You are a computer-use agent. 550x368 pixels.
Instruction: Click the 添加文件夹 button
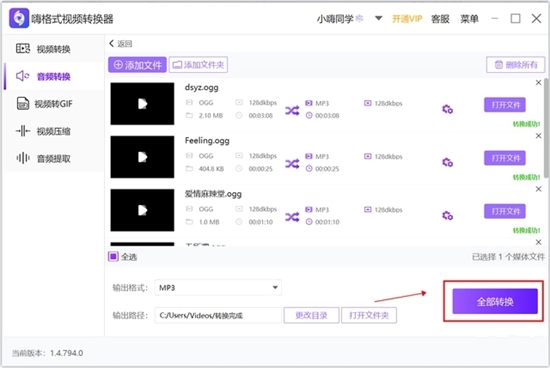point(198,65)
